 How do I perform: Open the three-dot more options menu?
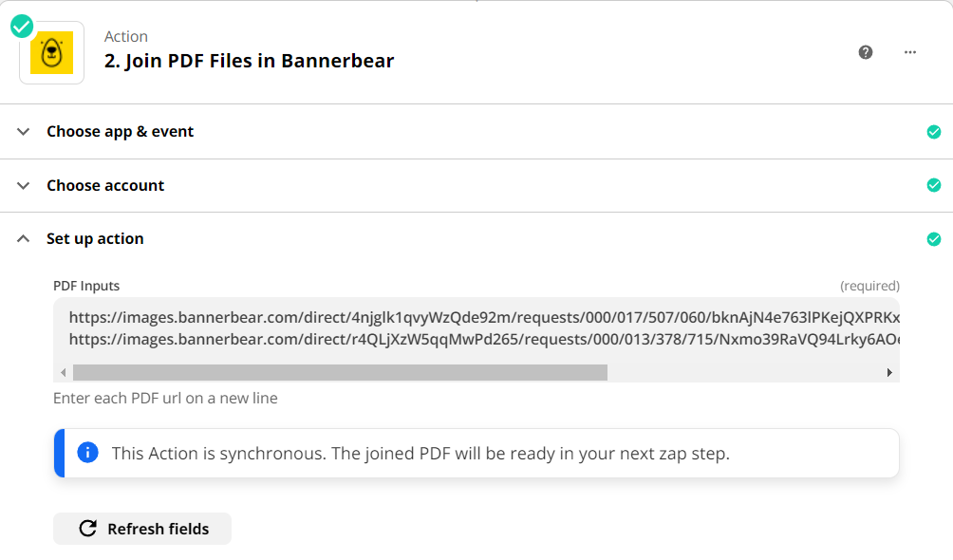910,52
